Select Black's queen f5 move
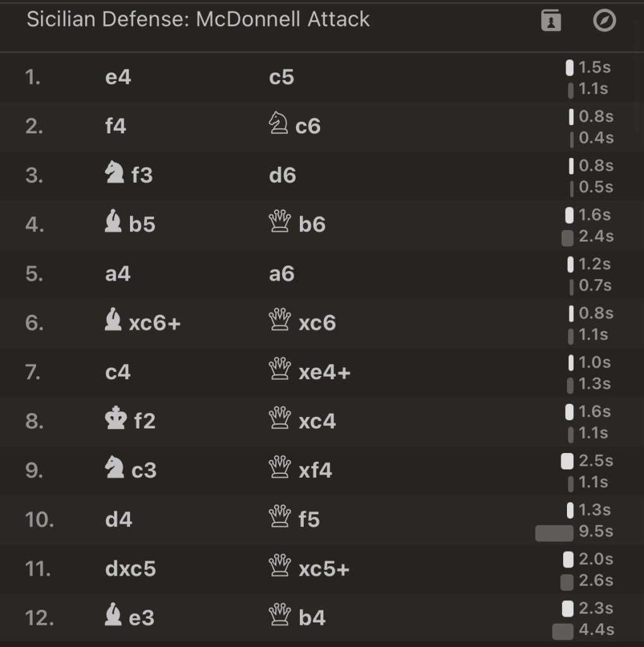The height and width of the screenshot is (647, 644). pos(295,519)
